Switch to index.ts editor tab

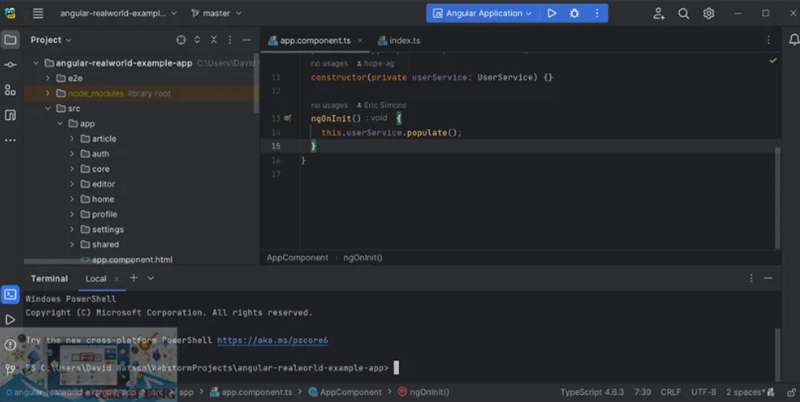tap(399, 40)
